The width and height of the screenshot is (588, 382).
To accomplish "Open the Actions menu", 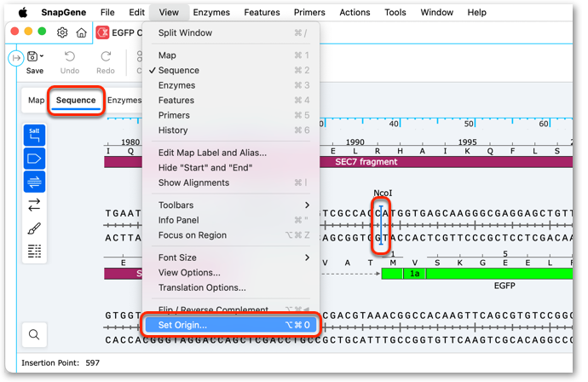I will tap(355, 13).
